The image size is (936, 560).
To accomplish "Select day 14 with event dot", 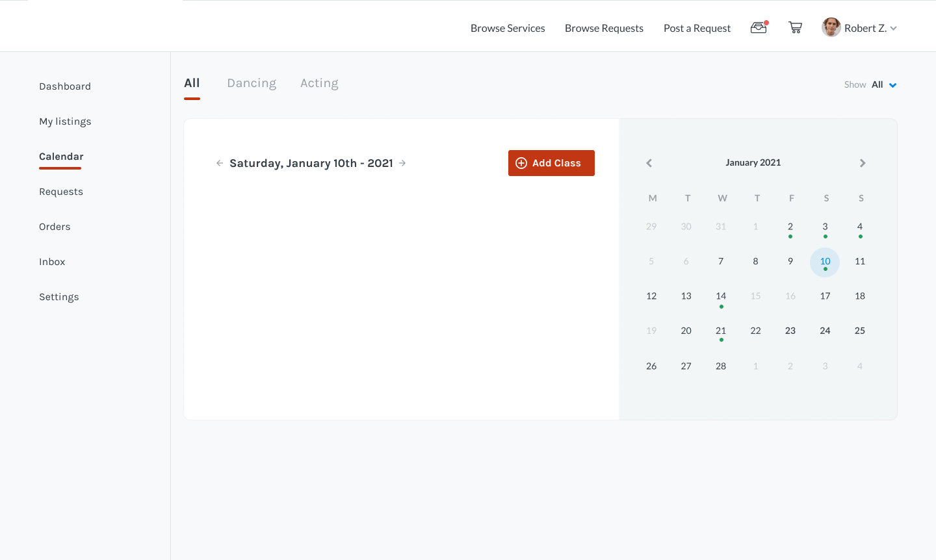I will pos(721,296).
